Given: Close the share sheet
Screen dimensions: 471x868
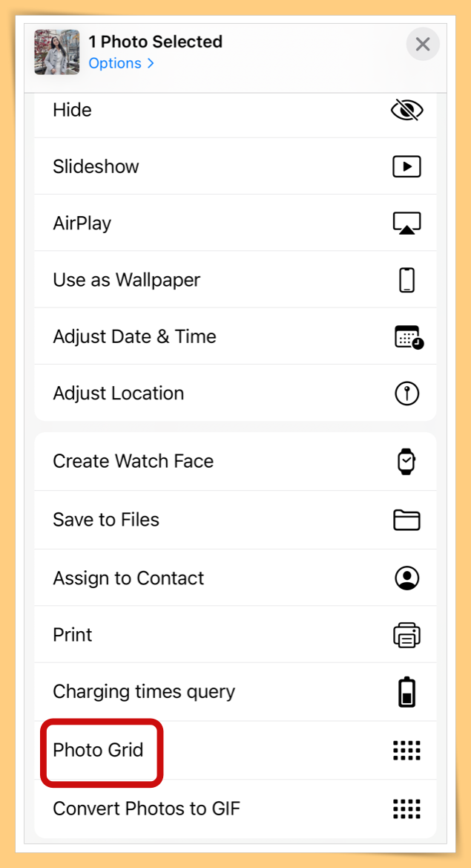Looking at the screenshot, I should coord(423,44).
